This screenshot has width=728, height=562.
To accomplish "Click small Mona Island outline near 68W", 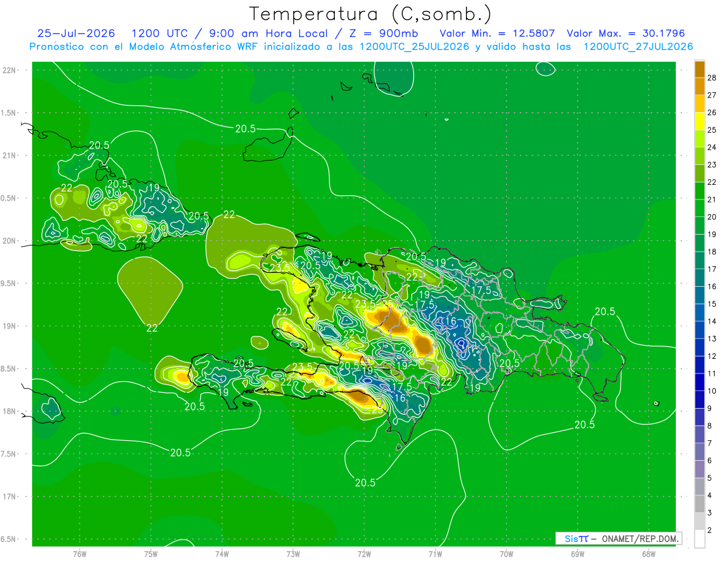I will click(x=656, y=403).
